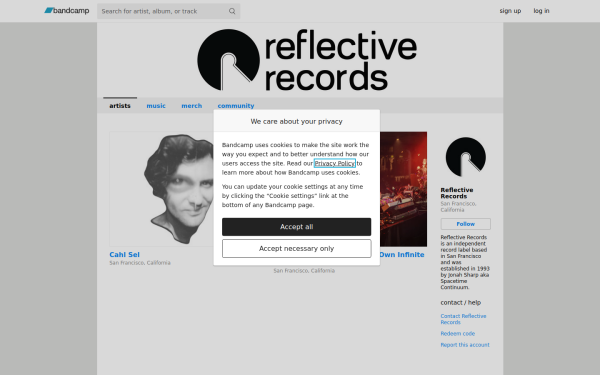This screenshot has width=600, height=375.
Task: Click the sidebar Reflective Records circular logo
Action: (466, 157)
